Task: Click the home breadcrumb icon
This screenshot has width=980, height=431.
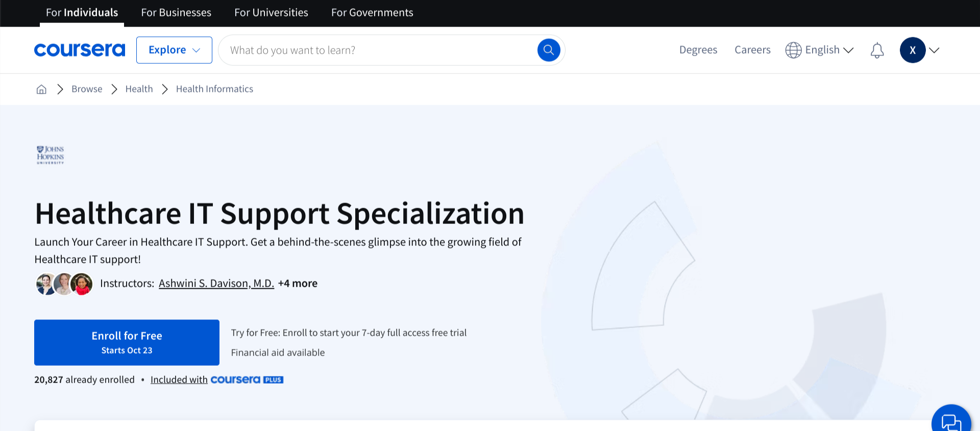Action: (41, 89)
